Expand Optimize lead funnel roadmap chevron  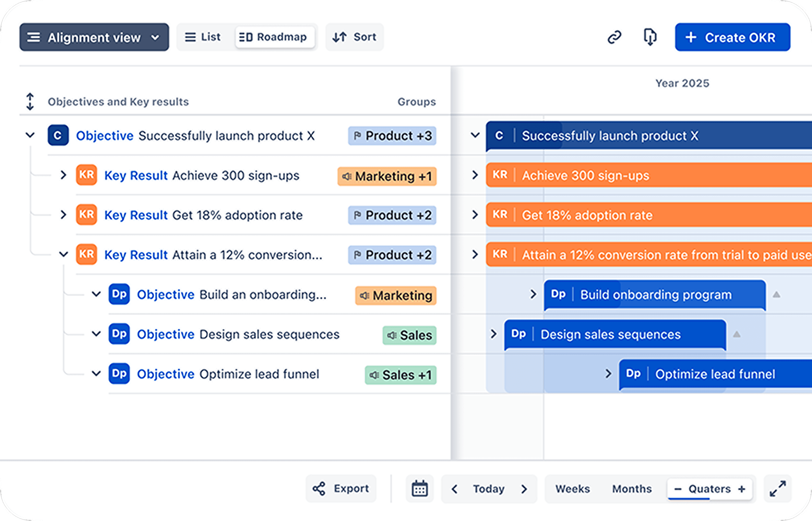608,374
